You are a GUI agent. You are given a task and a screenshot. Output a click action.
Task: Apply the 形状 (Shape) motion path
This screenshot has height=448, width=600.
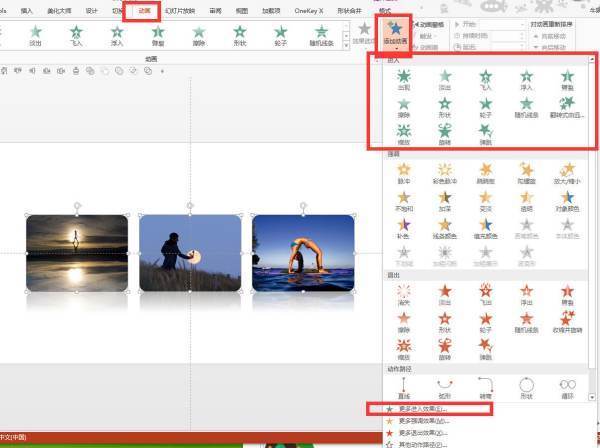coord(527,386)
